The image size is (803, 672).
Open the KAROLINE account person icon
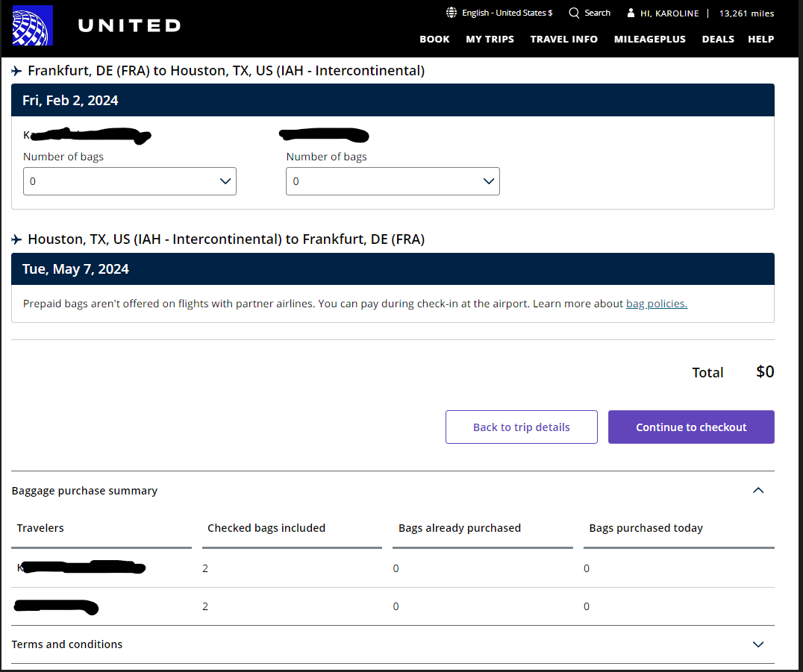click(631, 13)
